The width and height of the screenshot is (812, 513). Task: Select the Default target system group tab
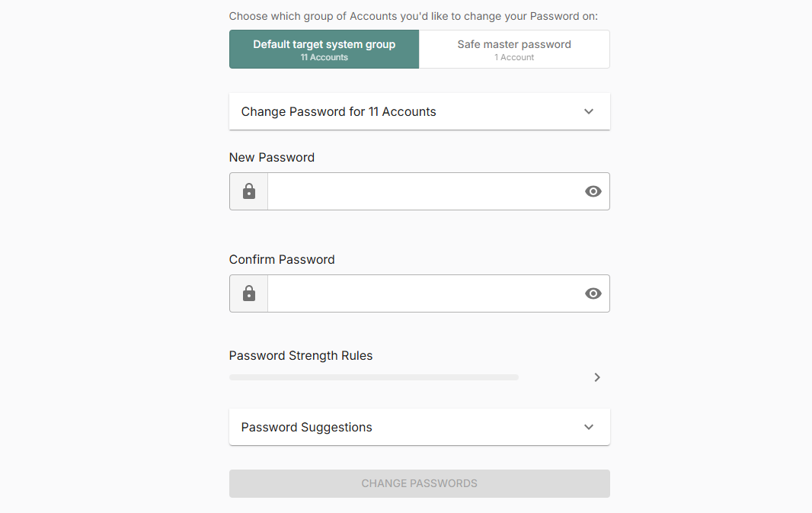324,49
